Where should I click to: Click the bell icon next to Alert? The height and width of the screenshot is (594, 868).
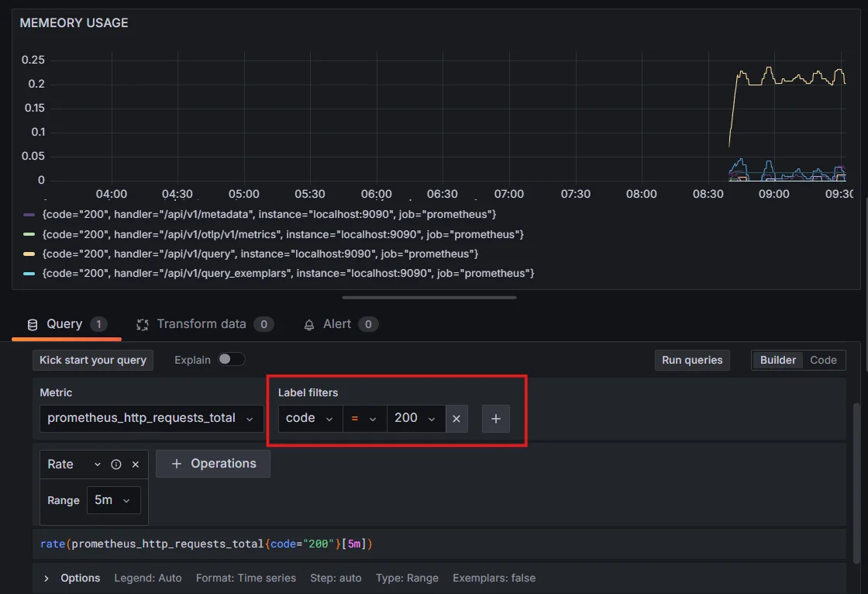[309, 324]
